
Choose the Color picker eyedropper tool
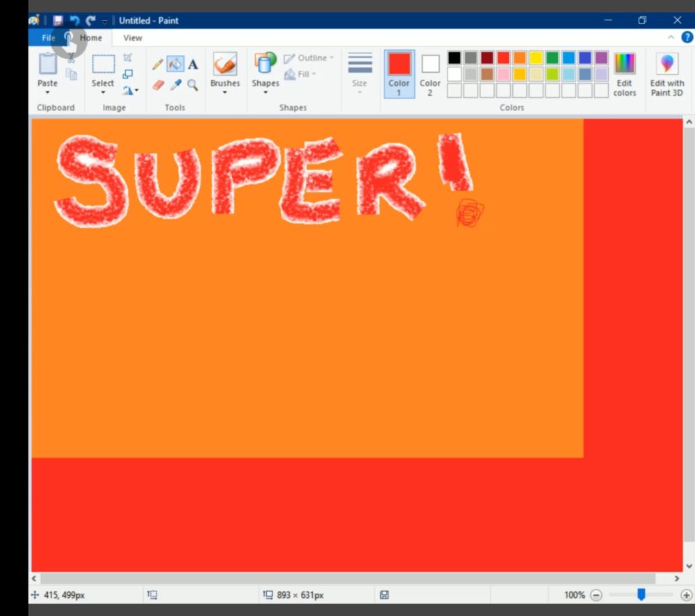click(x=175, y=85)
